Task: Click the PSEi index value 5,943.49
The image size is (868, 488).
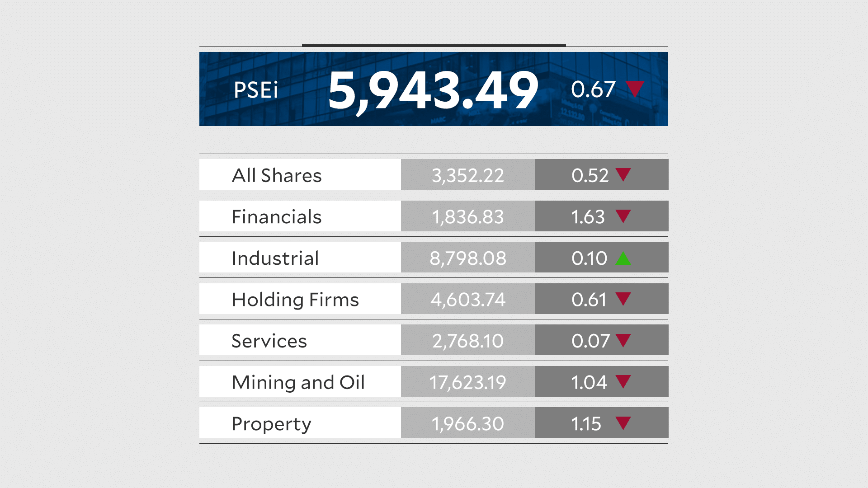Action: pyautogui.click(x=433, y=90)
